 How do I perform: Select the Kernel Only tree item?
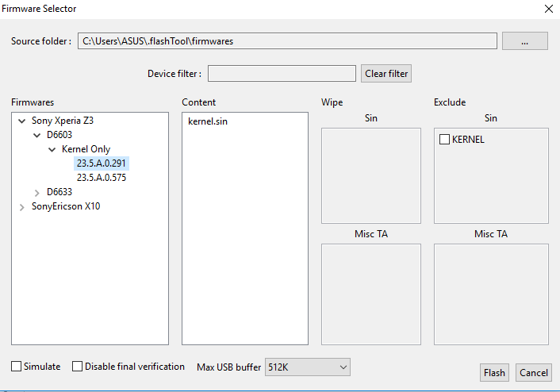coord(86,149)
